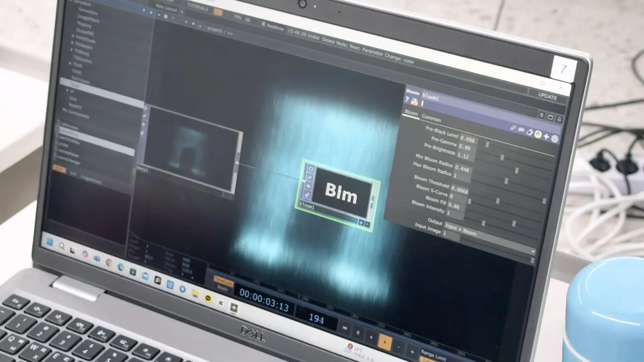Toggle bypass arrow flag on bloom1 node
The height and width of the screenshot is (362, 644).
coord(308,186)
